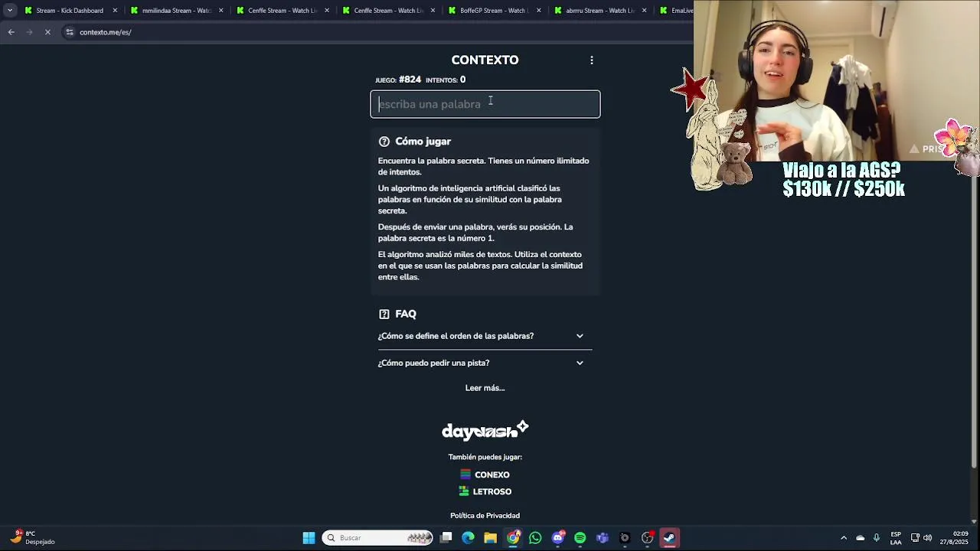This screenshot has width=980, height=551.
Task: Launch Microsoft Edge from the taskbar
Action: [468, 538]
